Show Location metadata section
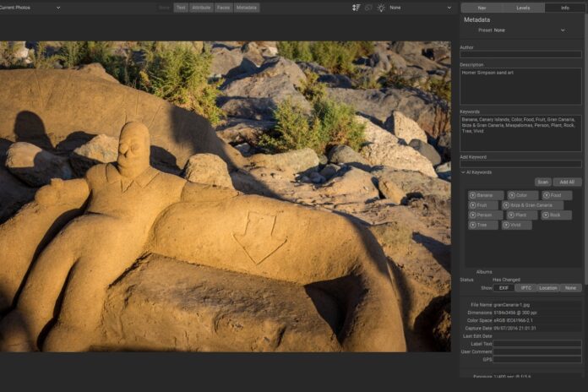Viewport: 588px width, 392px height. (x=548, y=288)
